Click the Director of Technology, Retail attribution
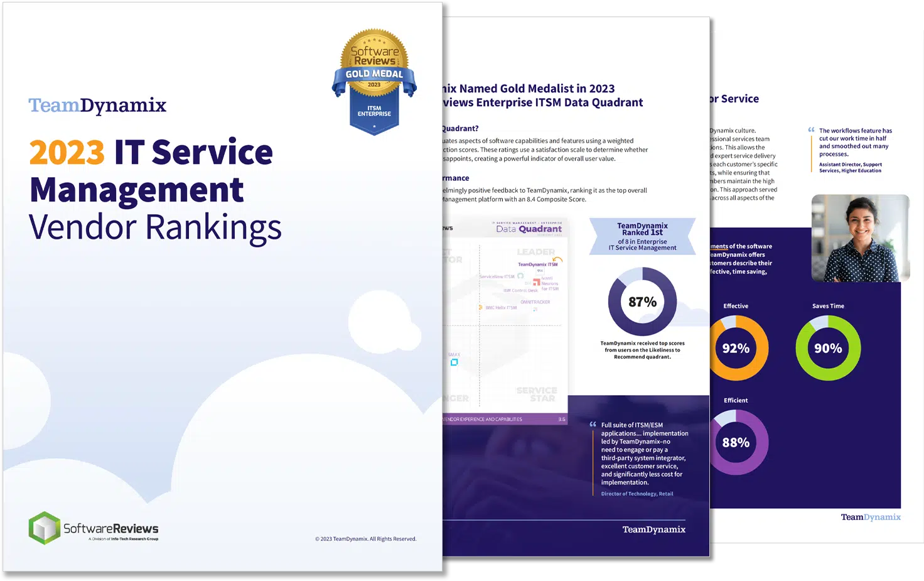The height and width of the screenshot is (581, 924). tap(637, 494)
